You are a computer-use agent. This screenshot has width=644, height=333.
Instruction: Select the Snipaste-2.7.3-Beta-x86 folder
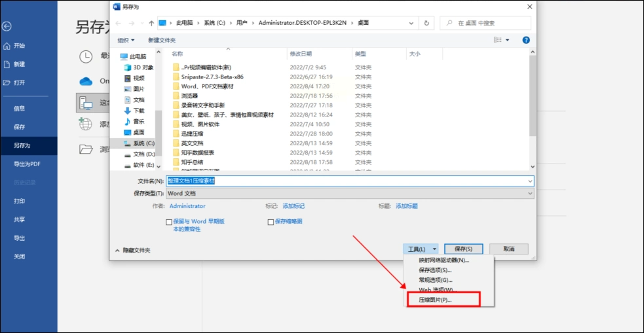click(209, 77)
